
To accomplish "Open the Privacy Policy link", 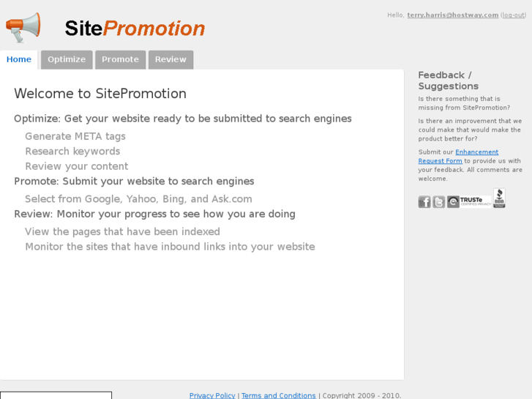I will (x=212, y=395).
